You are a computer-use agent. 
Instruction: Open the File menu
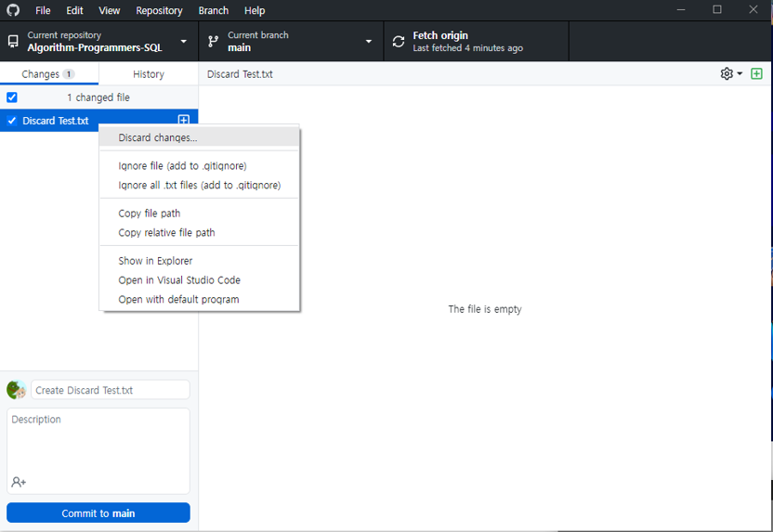coord(43,10)
